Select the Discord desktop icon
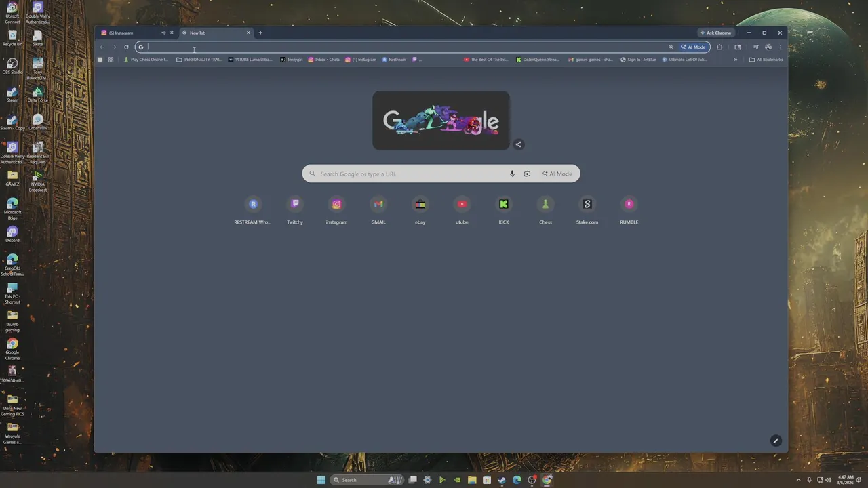This screenshot has height=488, width=868. coord(12,235)
